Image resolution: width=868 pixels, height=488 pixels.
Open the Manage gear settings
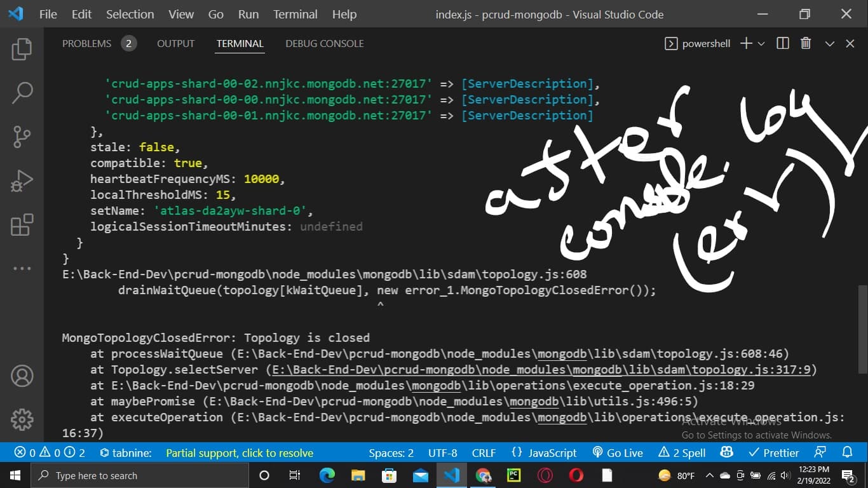[22, 419]
